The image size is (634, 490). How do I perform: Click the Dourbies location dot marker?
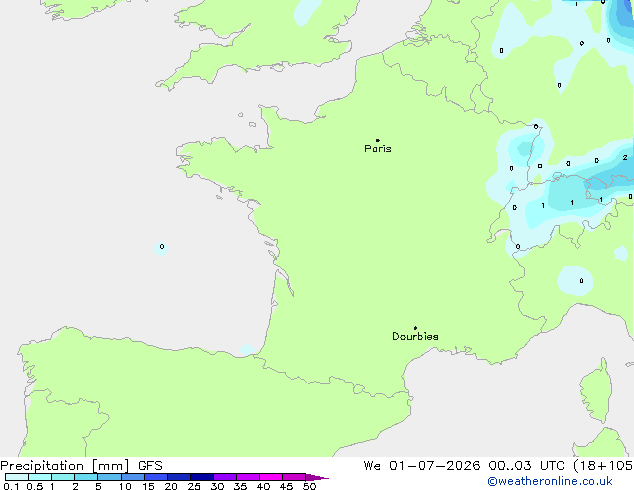(415, 328)
